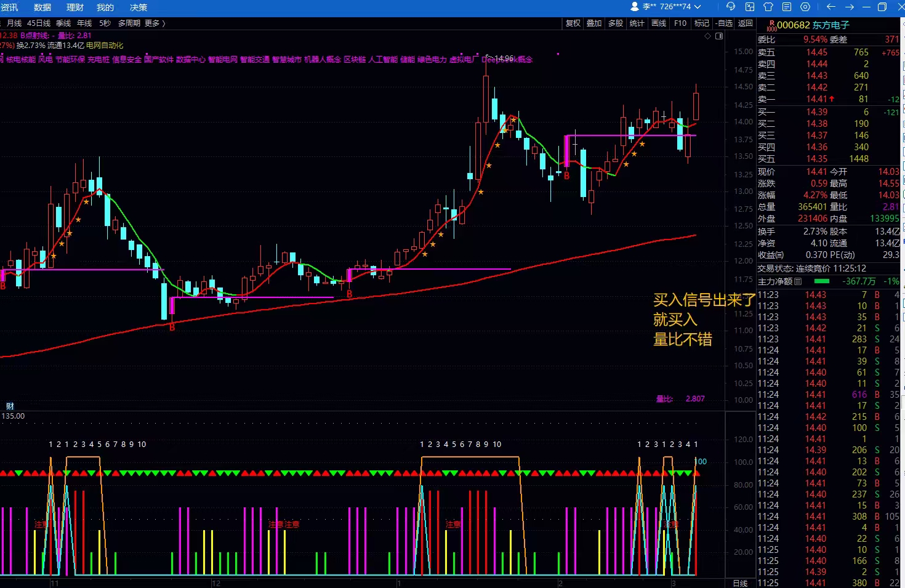Open the 决策 menu
905x588 pixels.
pyautogui.click(x=139, y=7)
